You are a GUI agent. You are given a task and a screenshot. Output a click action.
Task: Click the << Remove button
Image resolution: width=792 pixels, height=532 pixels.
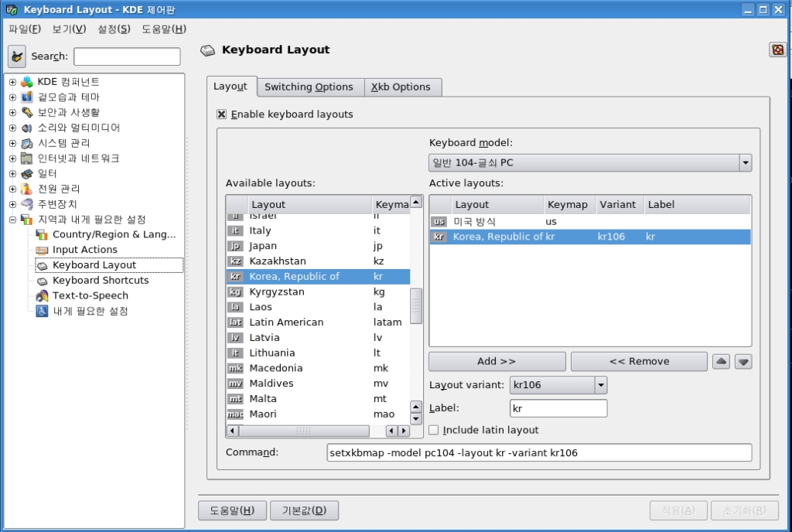639,361
